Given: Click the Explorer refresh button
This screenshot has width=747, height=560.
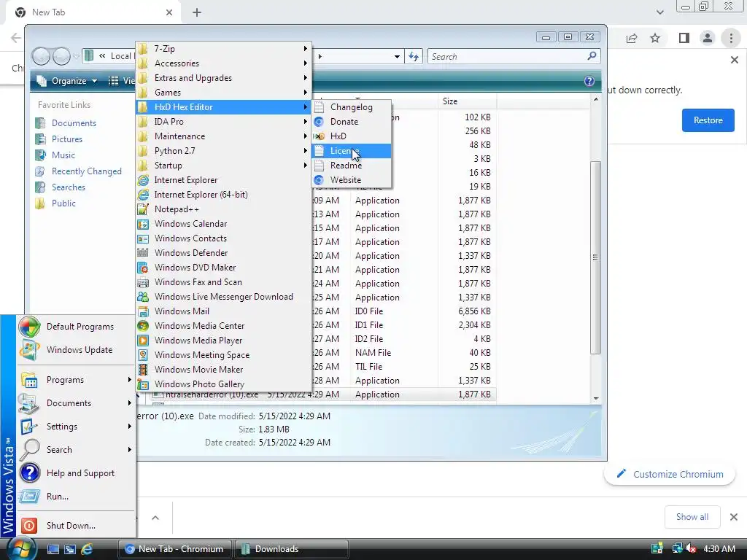Looking at the screenshot, I should click(414, 57).
